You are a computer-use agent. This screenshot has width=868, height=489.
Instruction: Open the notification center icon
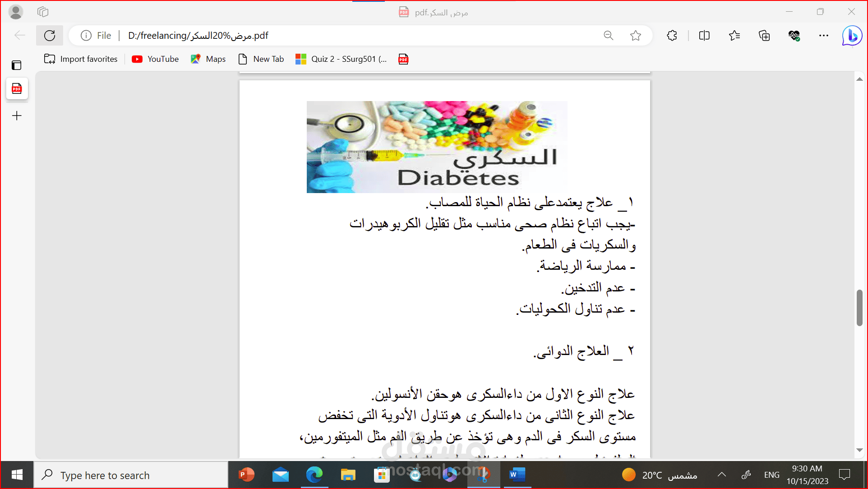click(x=845, y=475)
